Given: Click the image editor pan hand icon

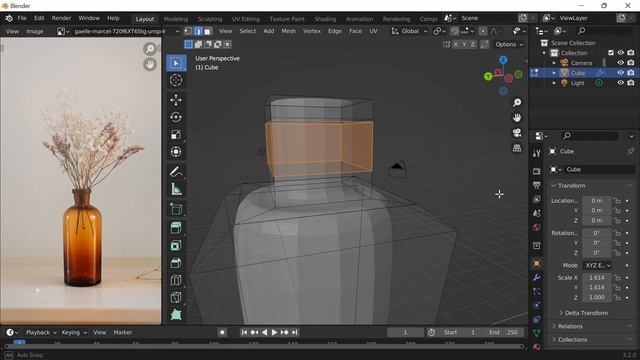Looking at the screenshot, I should click(150, 64).
